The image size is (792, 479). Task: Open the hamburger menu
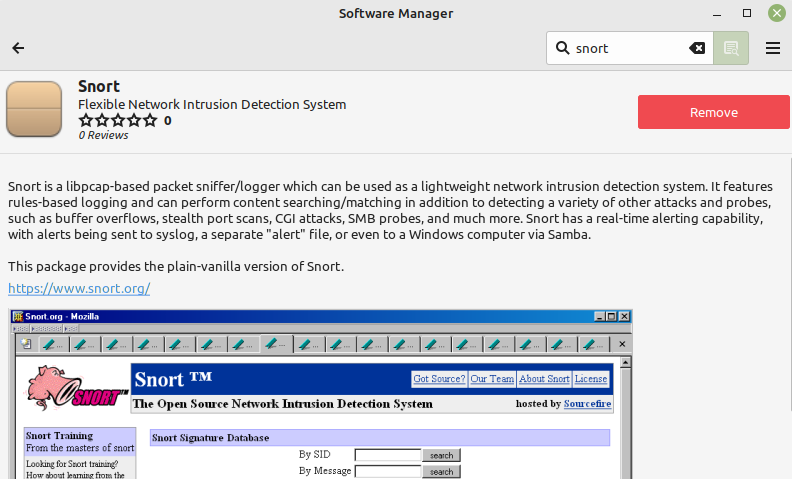(773, 48)
